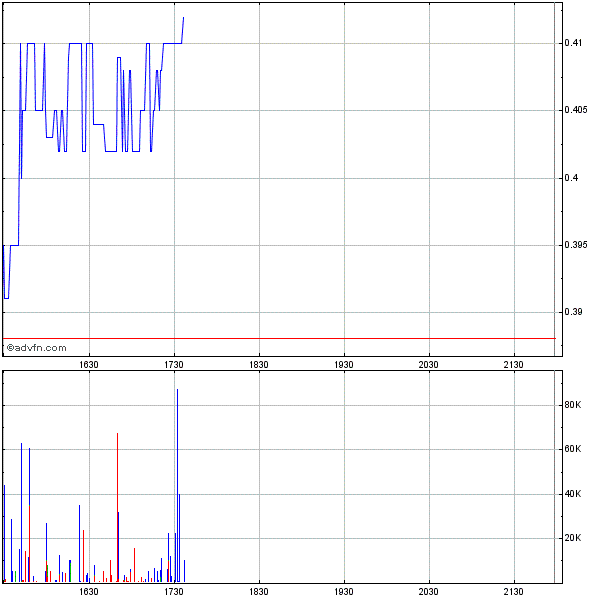Click the 1630 time label under price chart
600x600 pixels.
[x=89, y=366]
